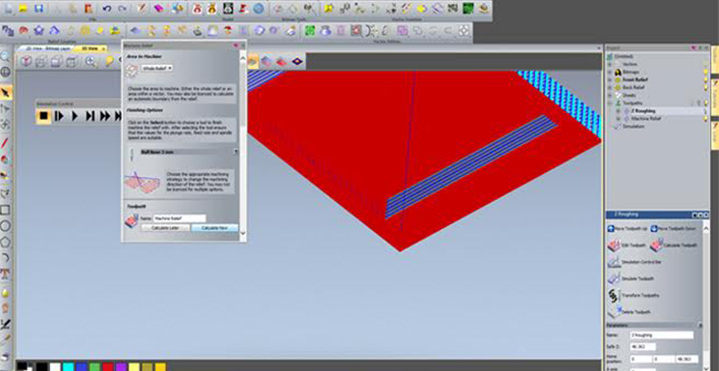719x371 pixels.
Task: Pick the green color swatch in palette
Action: pos(95,367)
